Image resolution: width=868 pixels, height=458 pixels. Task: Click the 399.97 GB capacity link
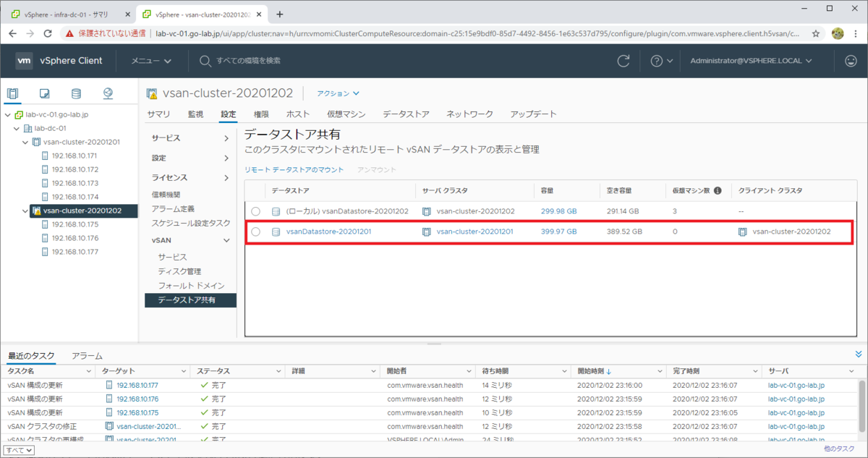pyautogui.click(x=558, y=232)
